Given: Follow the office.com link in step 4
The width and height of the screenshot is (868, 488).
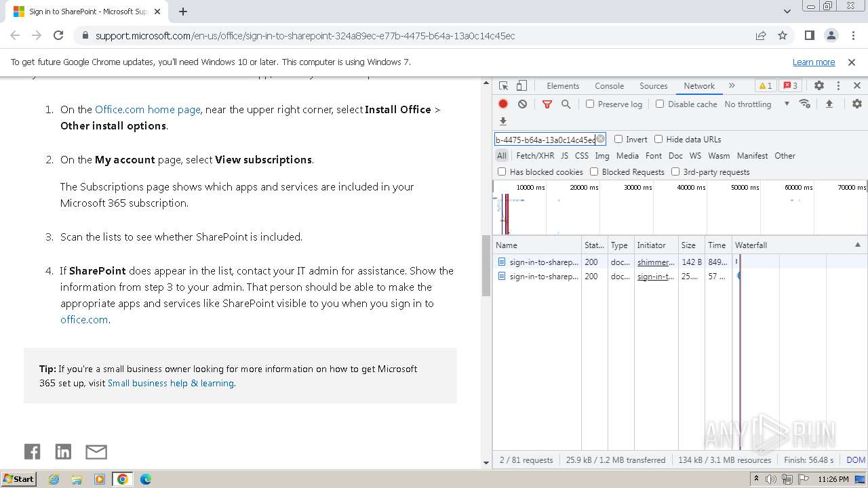Looking at the screenshot, I should (x=84, y=319).
